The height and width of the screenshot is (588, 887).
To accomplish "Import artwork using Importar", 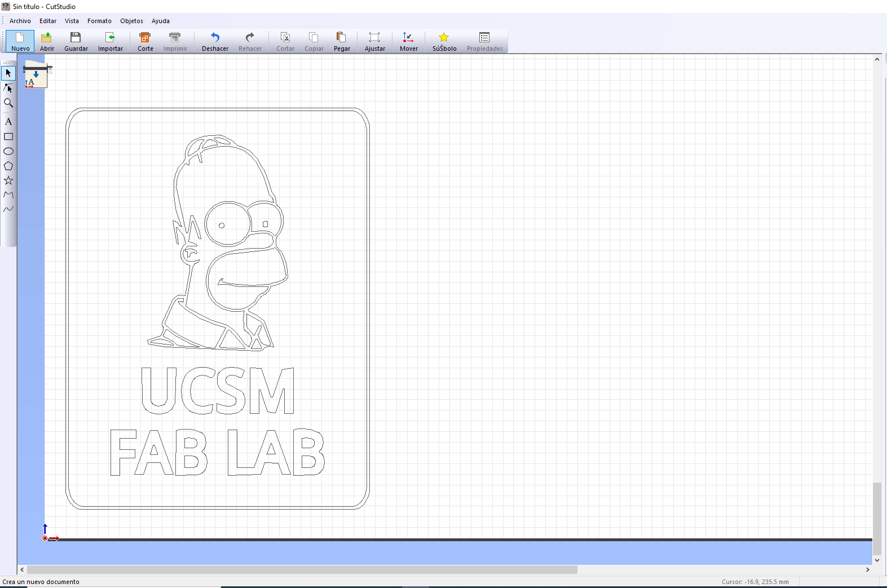I will click(111, 42).
